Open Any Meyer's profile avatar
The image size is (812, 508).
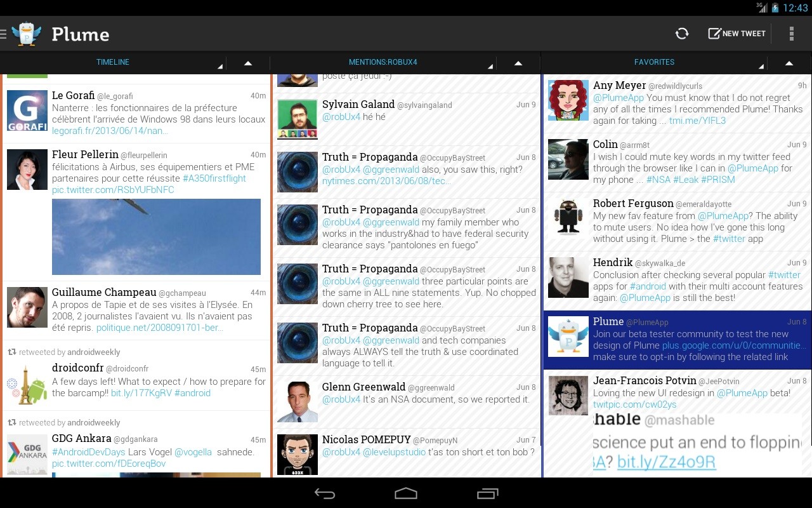(568, 100)
